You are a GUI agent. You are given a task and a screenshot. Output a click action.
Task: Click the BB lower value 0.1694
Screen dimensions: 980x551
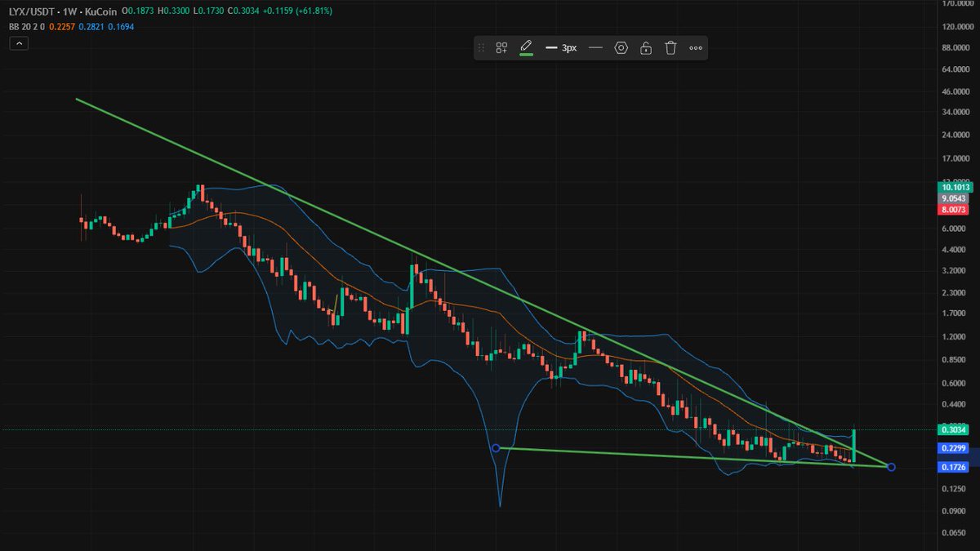click(120, 27)
